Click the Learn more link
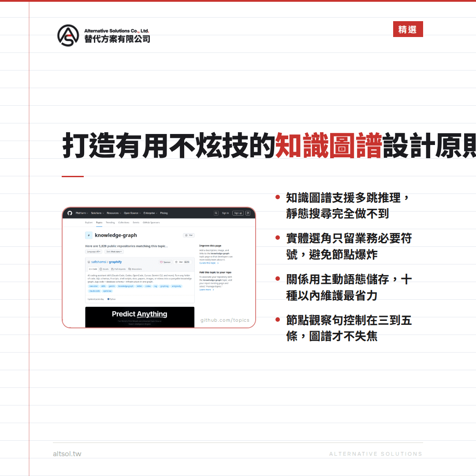Viewport: 476px width, 476px height. [207, 290]
